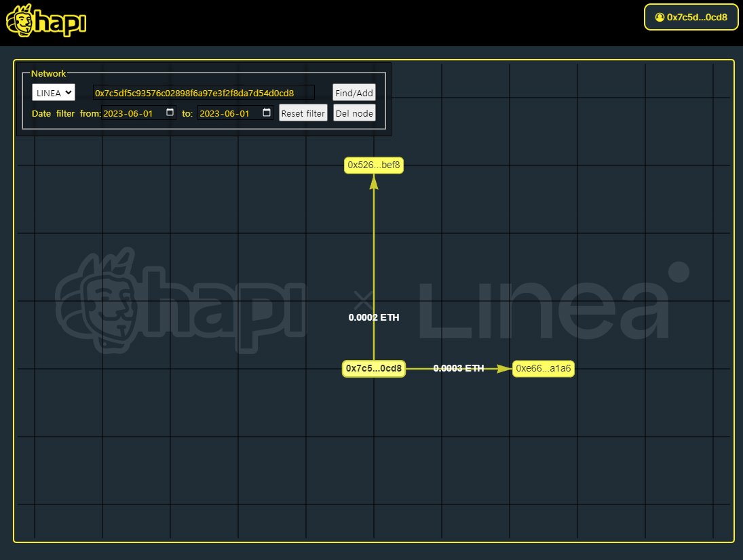Click the Find/Add button
The width and height of the screenshot is (743, 560).
(x=354, y=93)
